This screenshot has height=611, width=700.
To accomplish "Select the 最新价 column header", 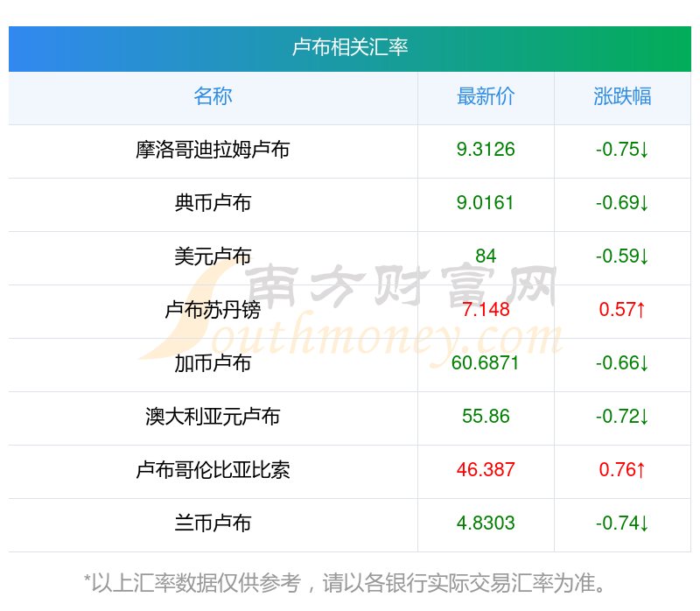I will tap(486, 96).
